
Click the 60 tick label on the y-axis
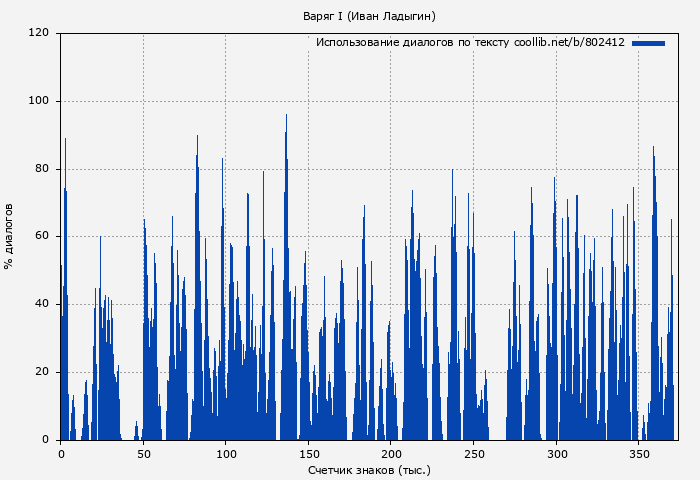[x=42, y=237]
